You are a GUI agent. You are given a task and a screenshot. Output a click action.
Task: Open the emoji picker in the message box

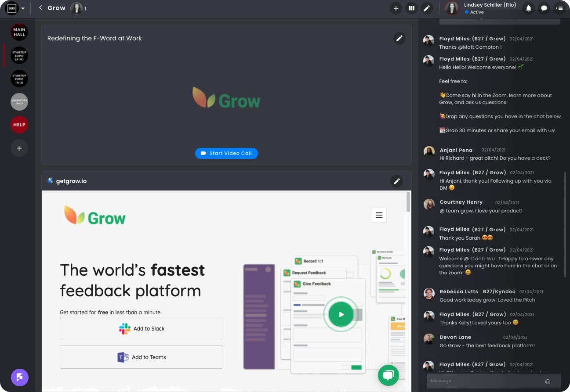pos(548,381)
